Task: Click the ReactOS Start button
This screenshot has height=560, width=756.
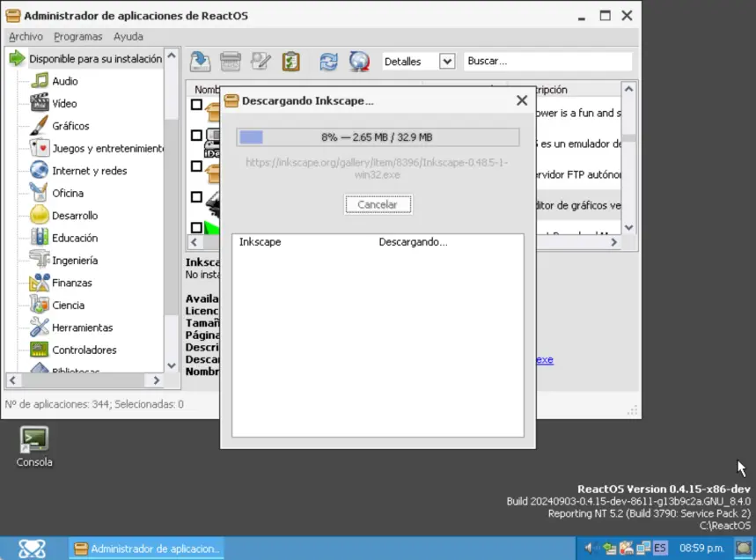Action: [x=32, y=549]
